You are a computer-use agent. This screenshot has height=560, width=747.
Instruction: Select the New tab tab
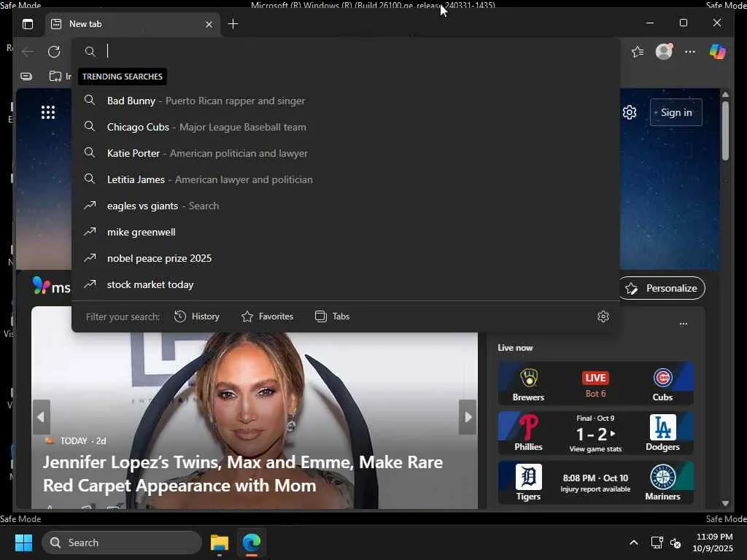pos(133,24)
